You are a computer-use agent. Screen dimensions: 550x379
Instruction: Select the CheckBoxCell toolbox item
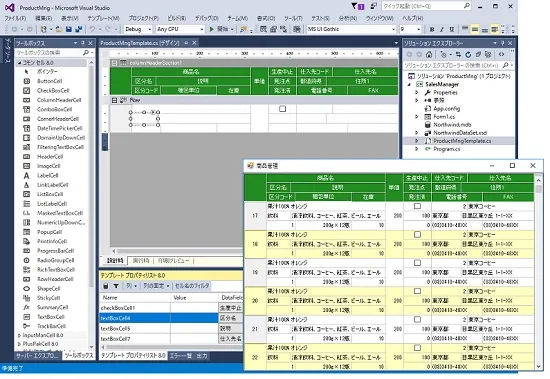[x=53, y=91]
